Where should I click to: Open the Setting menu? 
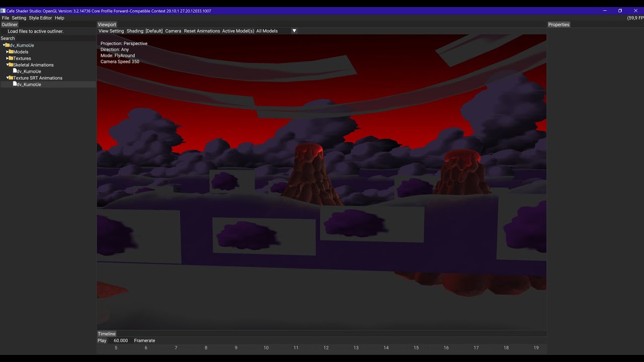click(x=19, y=18)
